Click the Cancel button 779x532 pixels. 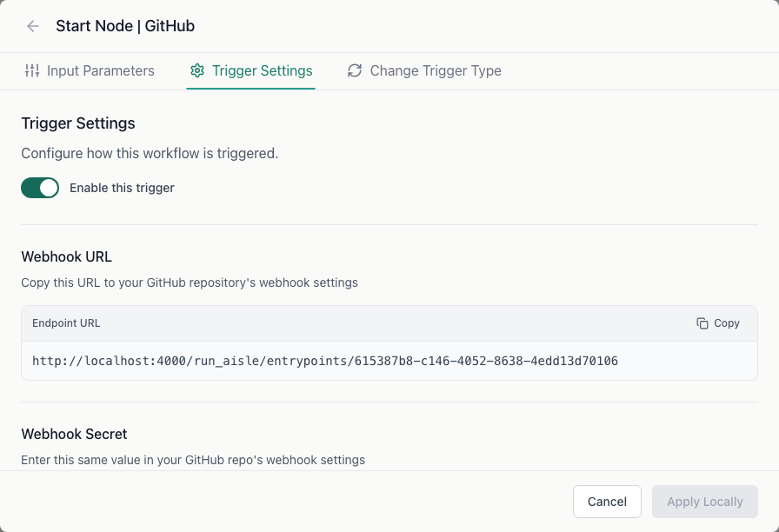pyautogui.click(x=607, y=502)
